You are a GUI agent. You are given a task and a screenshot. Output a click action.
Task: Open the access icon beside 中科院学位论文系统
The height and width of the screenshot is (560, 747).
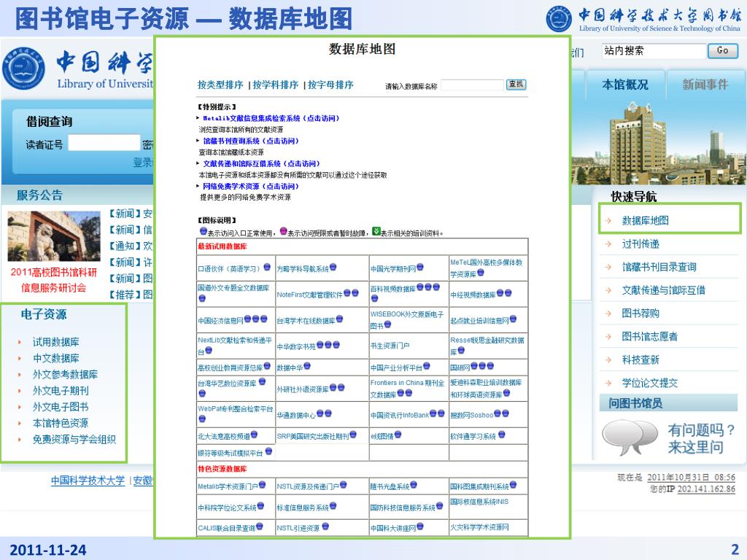(260, 506)
